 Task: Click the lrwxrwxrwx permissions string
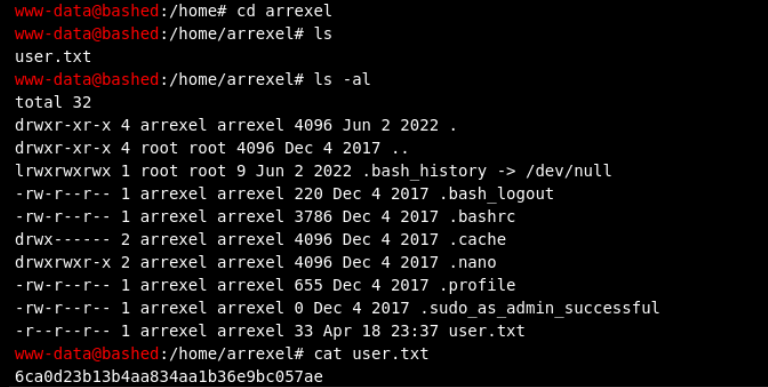tap(63, 171)
